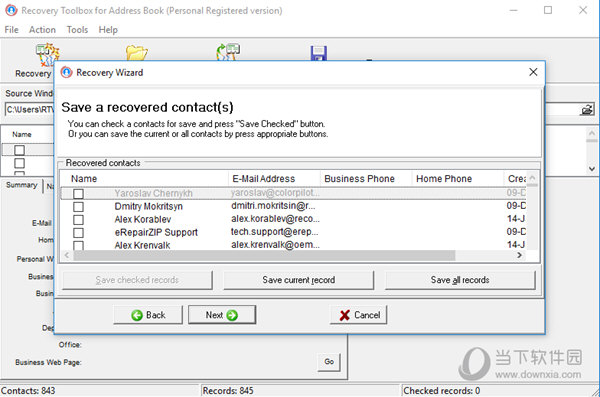Click contacts list horizontal scrollbar right arrow

point(519,255)
